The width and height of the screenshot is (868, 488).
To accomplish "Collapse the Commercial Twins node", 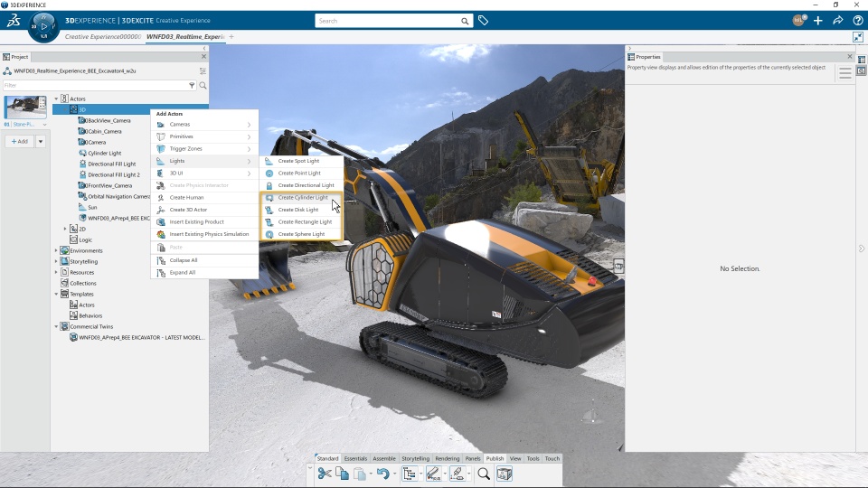I will click(56, 326).
